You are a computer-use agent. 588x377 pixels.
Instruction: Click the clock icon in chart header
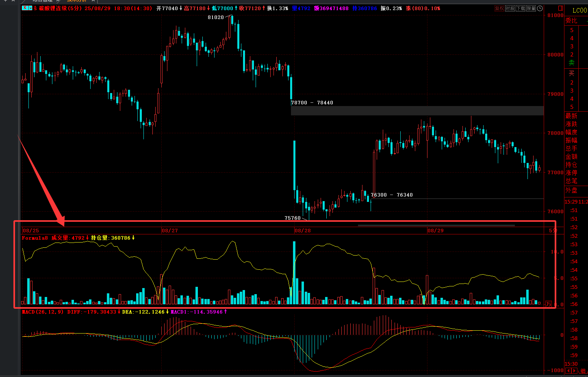[x=540, y=8]
